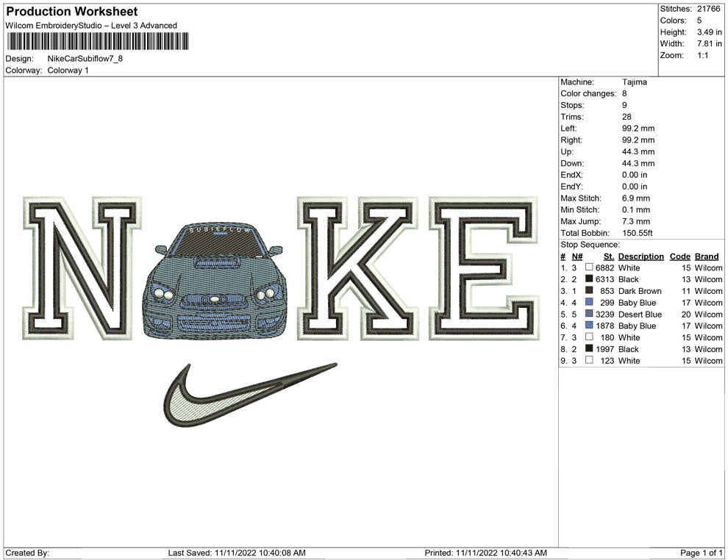This screenshot has width=728, height=560.
Task: Click the 'Colorway 1' value
Action: pyautogui.click(x=68, y=71)
